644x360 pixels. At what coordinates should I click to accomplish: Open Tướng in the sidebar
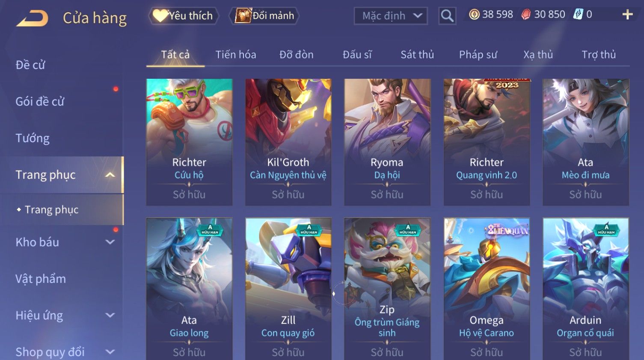pos(33,138)
